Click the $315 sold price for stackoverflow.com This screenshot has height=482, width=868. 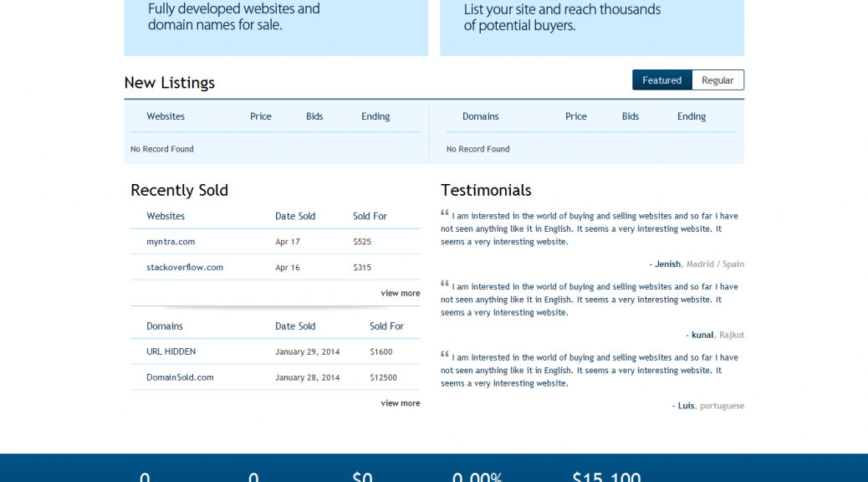tap(362, 267)
